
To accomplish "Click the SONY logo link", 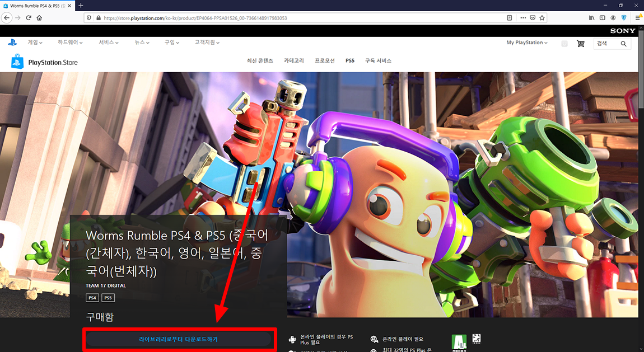I will 622,31.
